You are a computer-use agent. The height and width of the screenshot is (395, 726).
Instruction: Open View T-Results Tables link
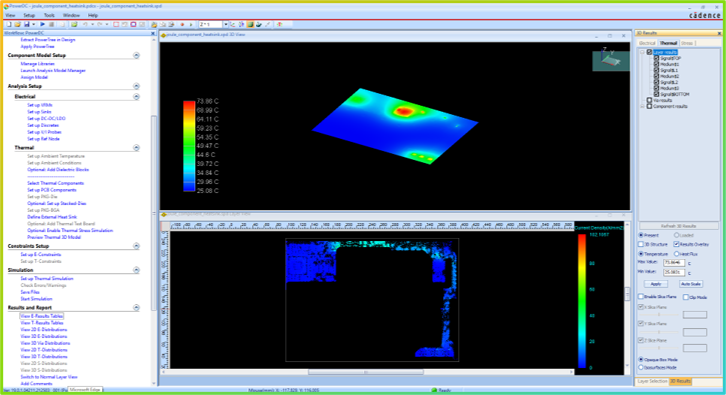(42, 323)
